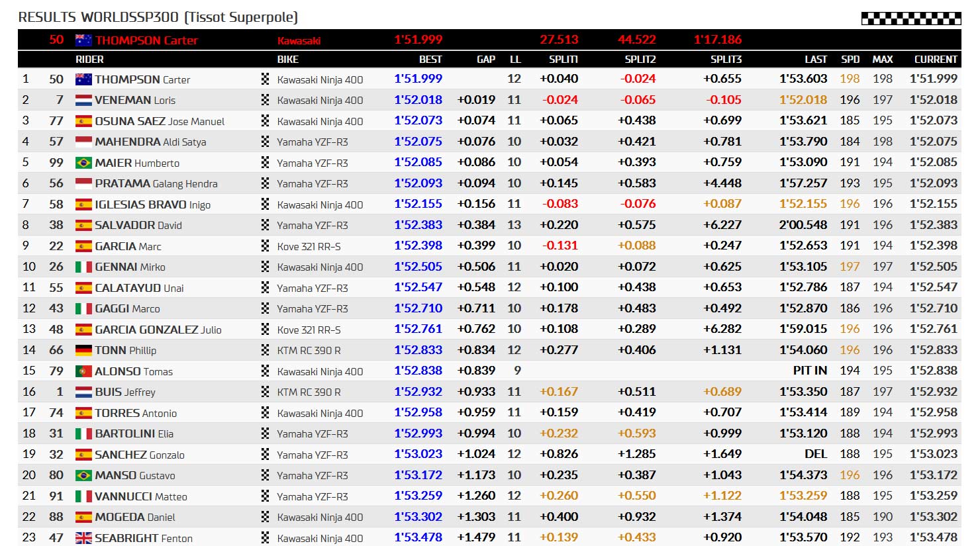Click the Spanish flag beside CALATAYUD Unai
Screen dimensions: 980x546
tap(83, 288)
